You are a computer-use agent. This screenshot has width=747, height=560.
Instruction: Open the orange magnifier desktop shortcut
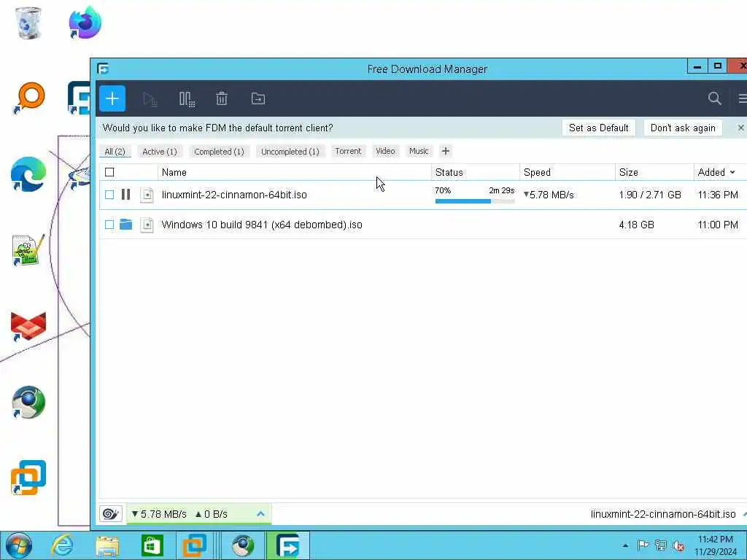click(29, 98)
